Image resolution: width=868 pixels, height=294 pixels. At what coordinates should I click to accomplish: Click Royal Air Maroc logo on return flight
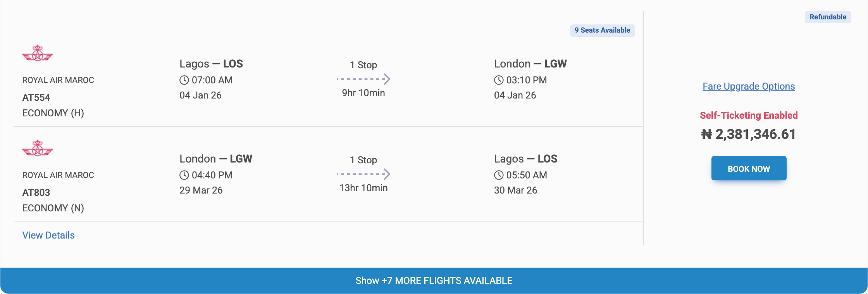pyautogui.click(x=38, y=148)
